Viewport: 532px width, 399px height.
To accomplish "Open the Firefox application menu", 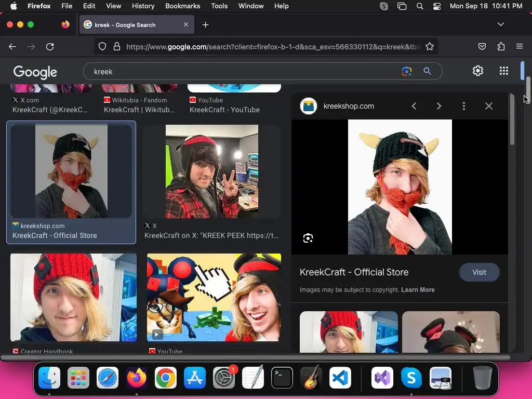I will click(520, 46).
